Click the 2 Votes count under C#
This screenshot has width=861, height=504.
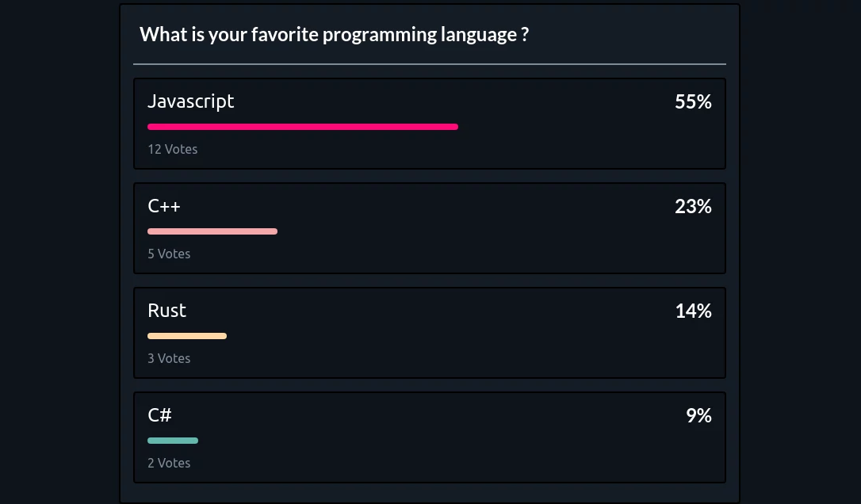pos(169,463)
